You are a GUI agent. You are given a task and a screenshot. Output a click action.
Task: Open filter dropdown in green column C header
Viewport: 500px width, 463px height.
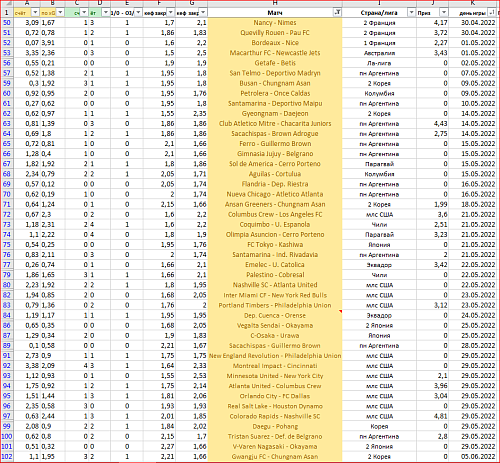(x=84, y=13)
